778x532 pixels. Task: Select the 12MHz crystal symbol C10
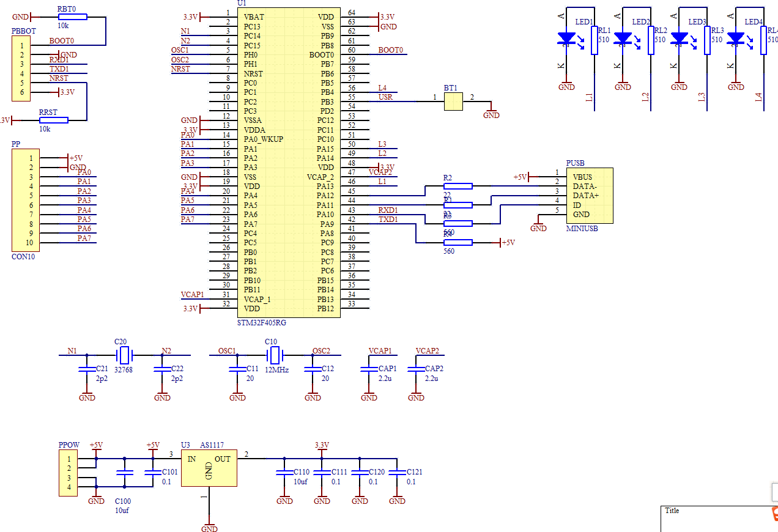275,355
